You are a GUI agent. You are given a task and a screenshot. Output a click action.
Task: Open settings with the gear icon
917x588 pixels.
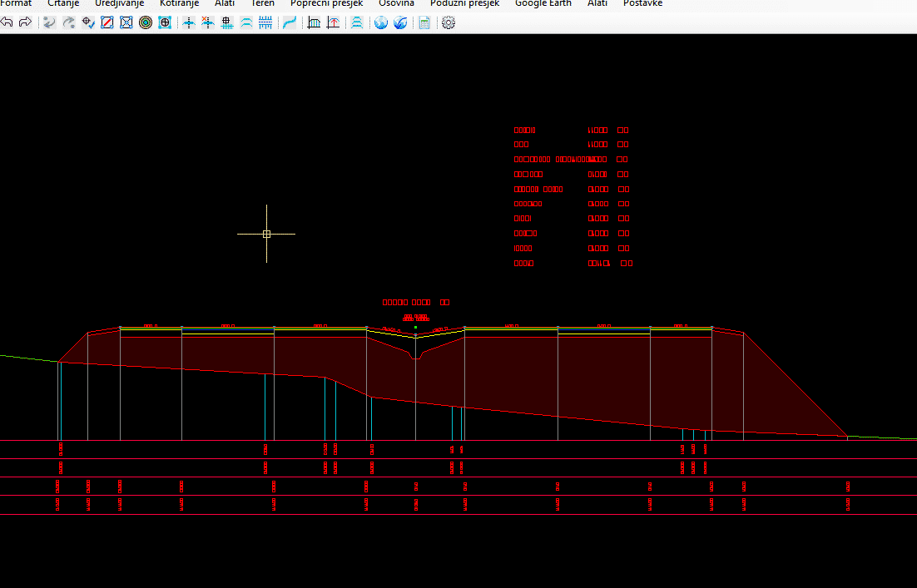[449, 22]
